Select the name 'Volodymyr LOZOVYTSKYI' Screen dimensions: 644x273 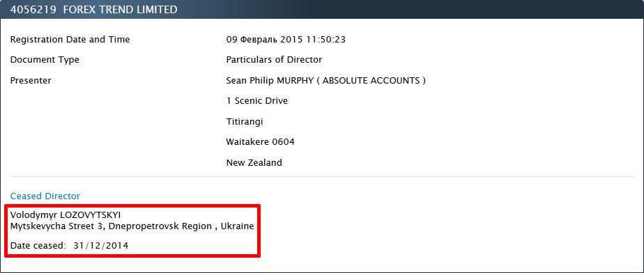pyautogui.click(x=66, y=214)
